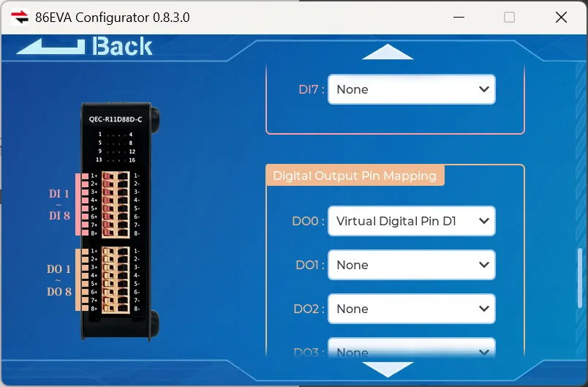Click the vertical scrollbar thumb on right
Screen dimensions: 588x387
(581, 279)
